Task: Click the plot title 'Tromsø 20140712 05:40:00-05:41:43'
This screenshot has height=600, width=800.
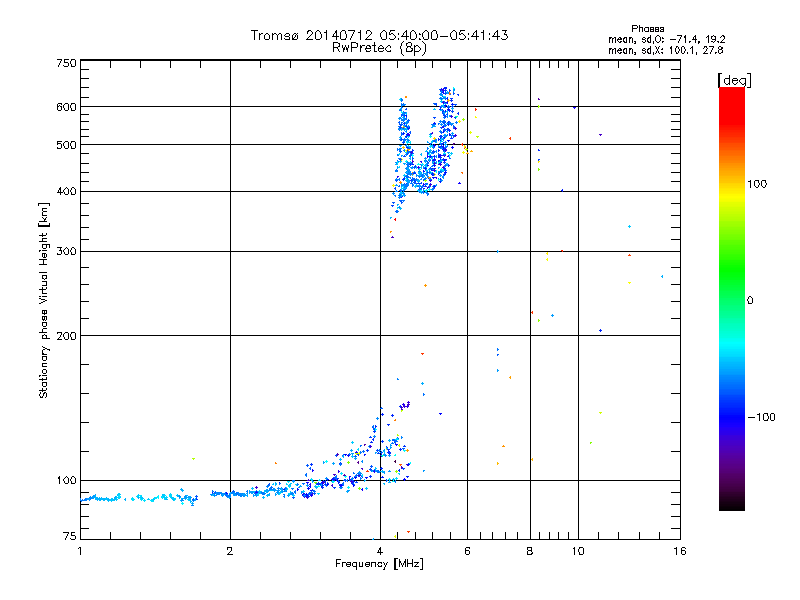Action: 379,35
